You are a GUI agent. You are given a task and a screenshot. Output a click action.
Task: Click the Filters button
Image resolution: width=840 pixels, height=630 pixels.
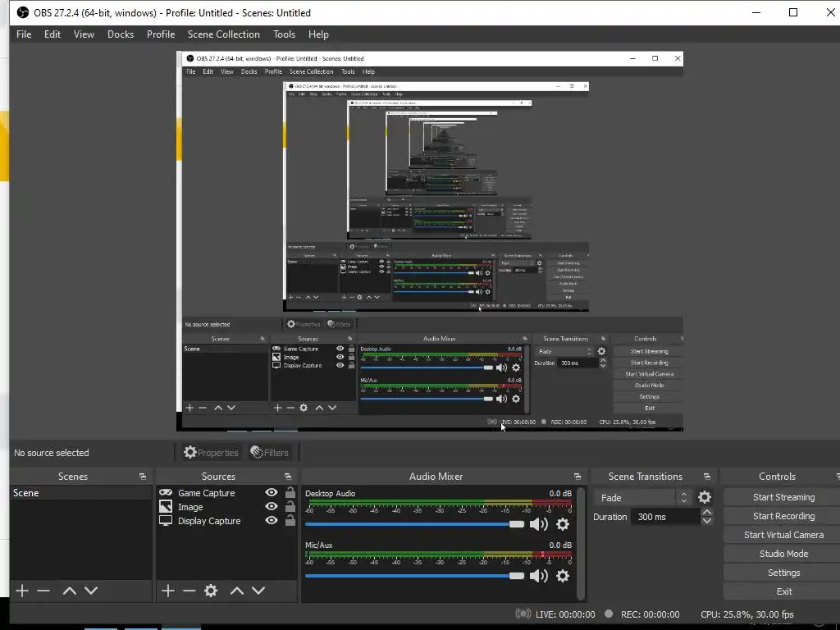(269, 452)
